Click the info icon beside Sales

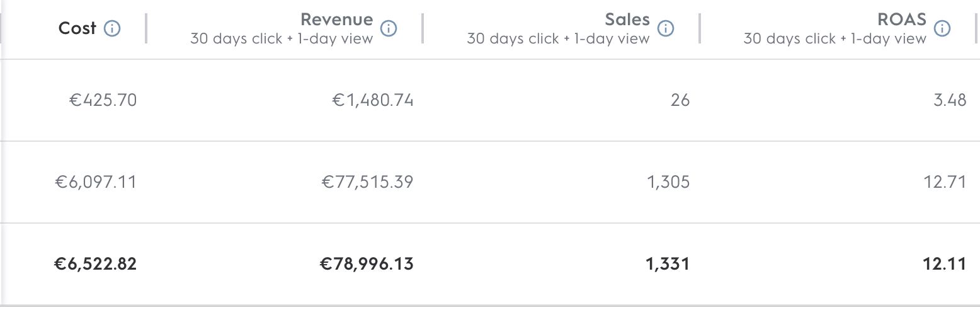pyautogui.click(x=666, y=28)
